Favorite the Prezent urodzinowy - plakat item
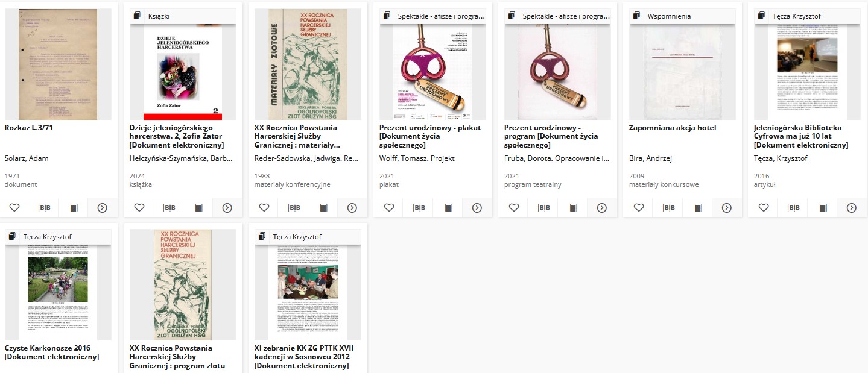868x373 pixels. pos(389,207)
